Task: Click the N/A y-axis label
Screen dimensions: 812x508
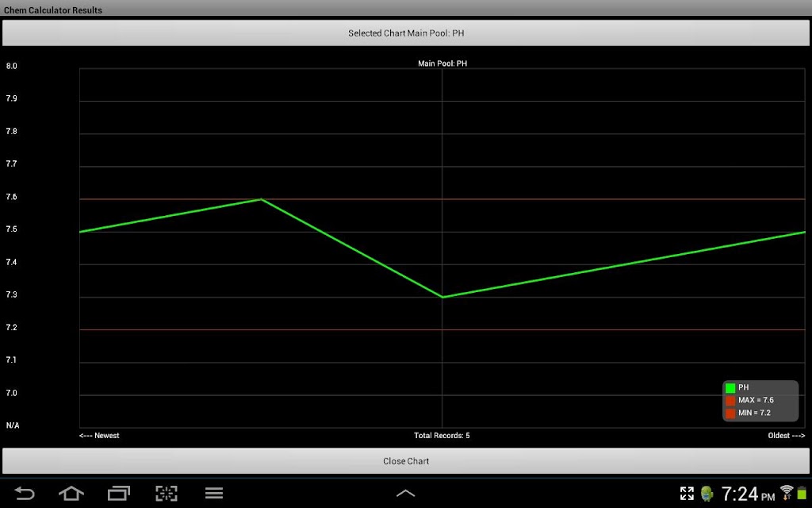Action: pos(13,425)
